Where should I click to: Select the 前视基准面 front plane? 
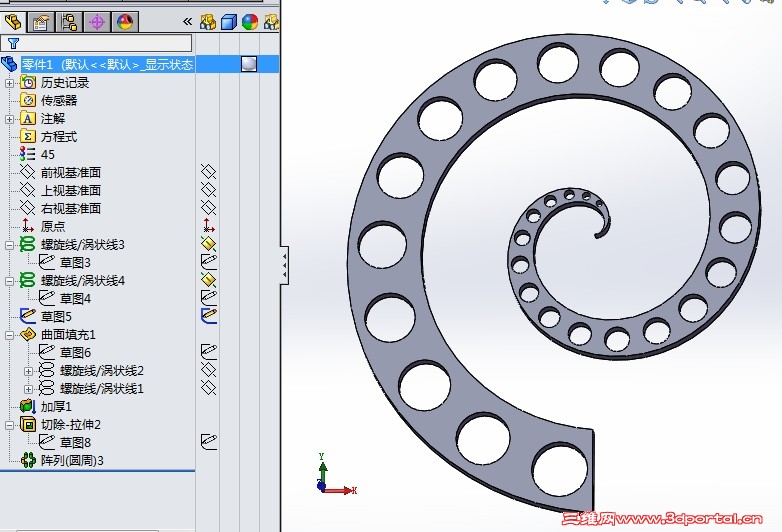click(71, 173)
